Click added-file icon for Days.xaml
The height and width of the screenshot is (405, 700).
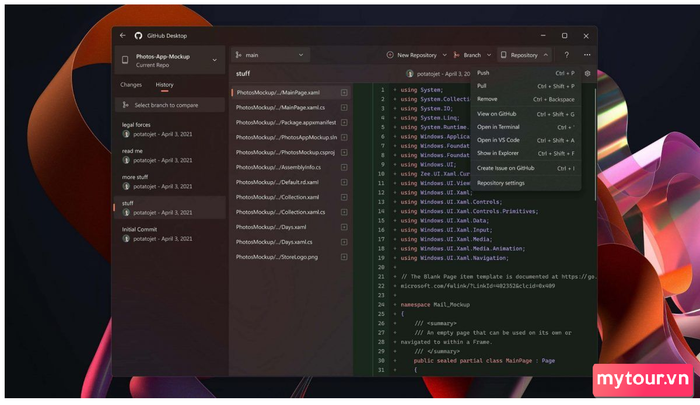pyautogui.click(x=344, y=227)
